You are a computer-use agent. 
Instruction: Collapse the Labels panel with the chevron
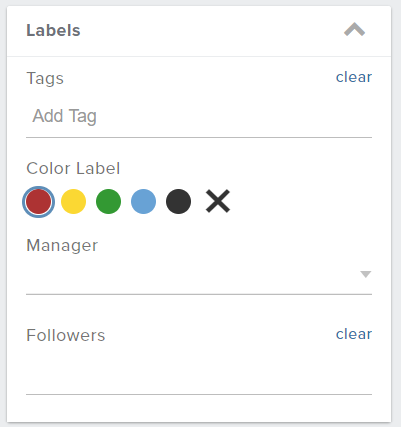[354, 30]
